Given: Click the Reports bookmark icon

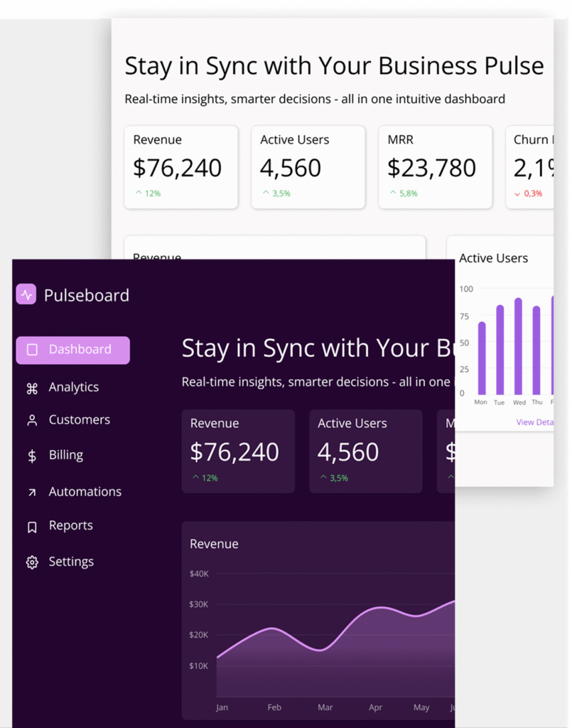Looking at the screenshot, I should coord(32,527).
